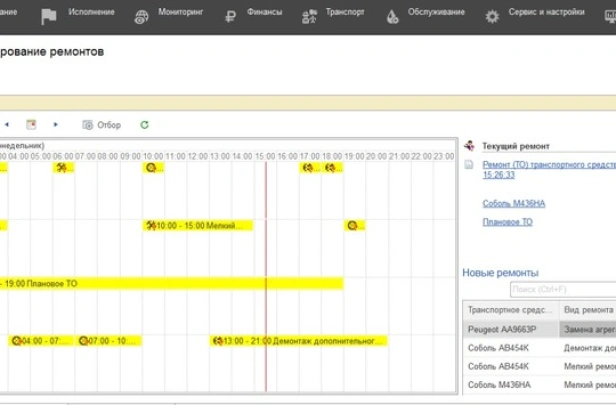616x405 pixels.
Task: Open the Плановое ТО link
Action: tap(507, 222)
